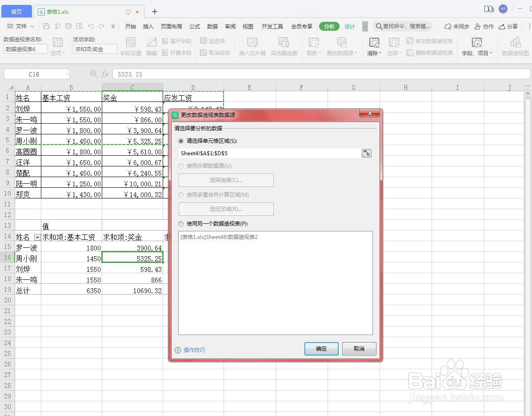
Task: Open the 姓名 filter dropdown in pivot table
Action: [x=37, y=238]
